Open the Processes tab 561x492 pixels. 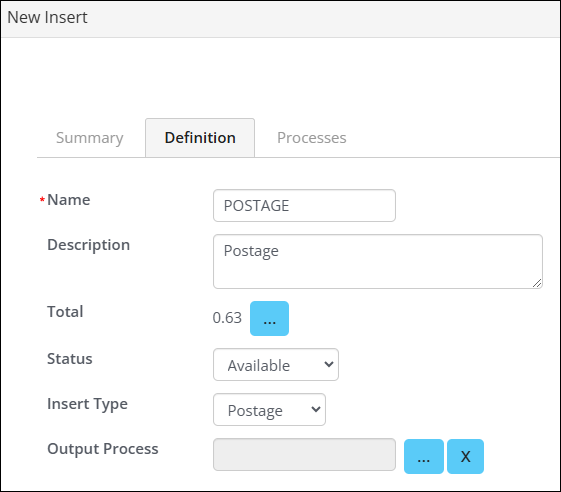click(x=312, y=138)
